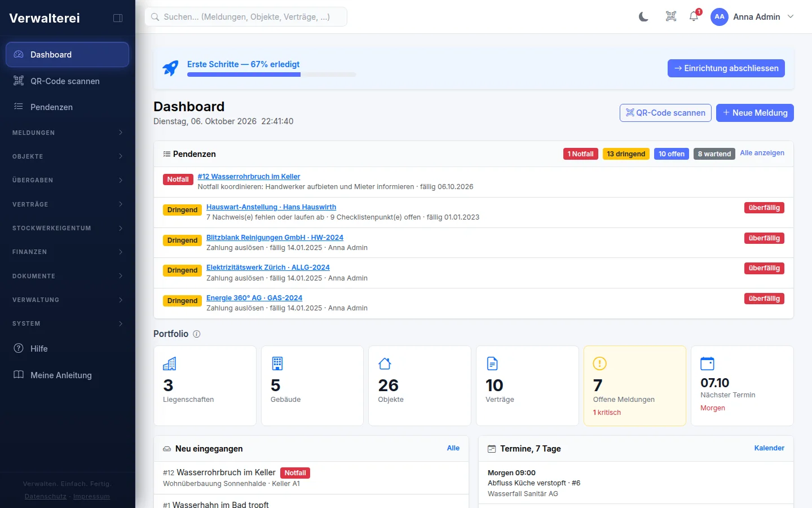The height and width of the screenshot is (508, 812).
Task: Click the QR-Code scannen button beside Neue Meldung
Action: [x=665, y=113]
